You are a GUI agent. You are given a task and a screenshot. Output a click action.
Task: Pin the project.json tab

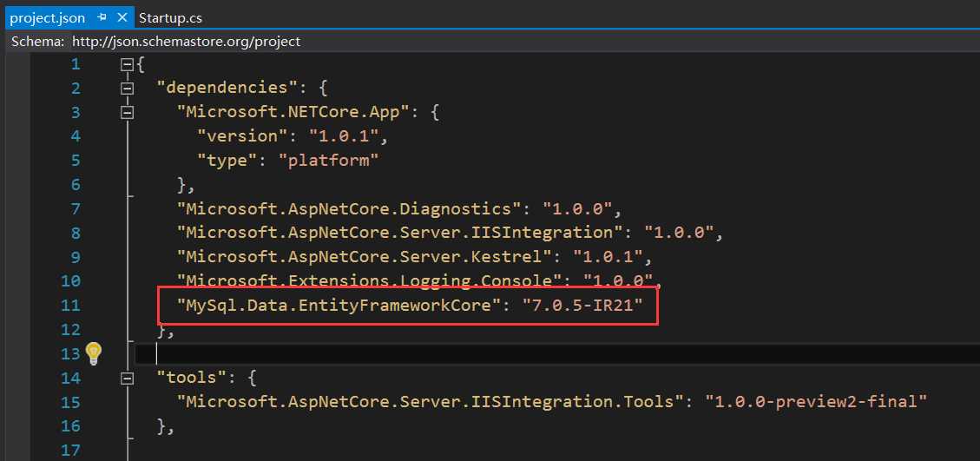[x=102, y=17]
